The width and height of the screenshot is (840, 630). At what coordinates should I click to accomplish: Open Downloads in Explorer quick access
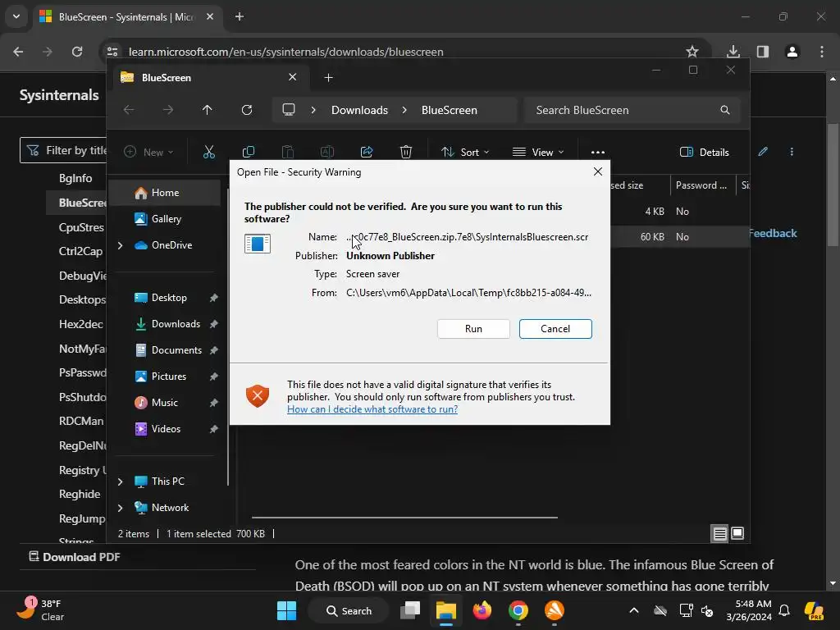(x=176, y=324)
